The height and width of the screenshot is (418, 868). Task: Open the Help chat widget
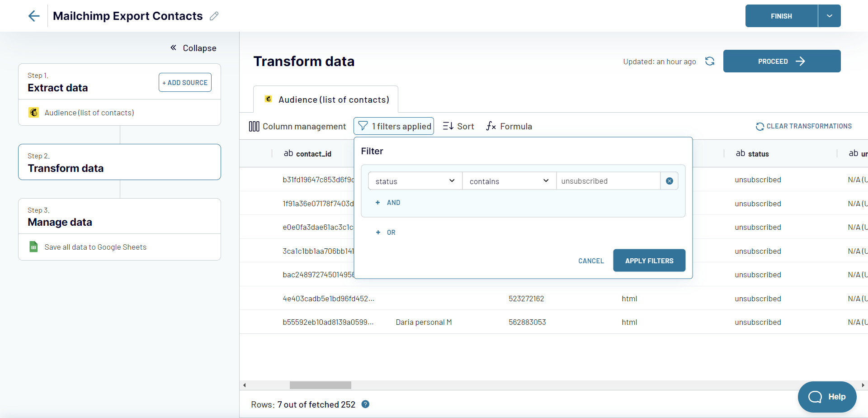tap(827, 397)
